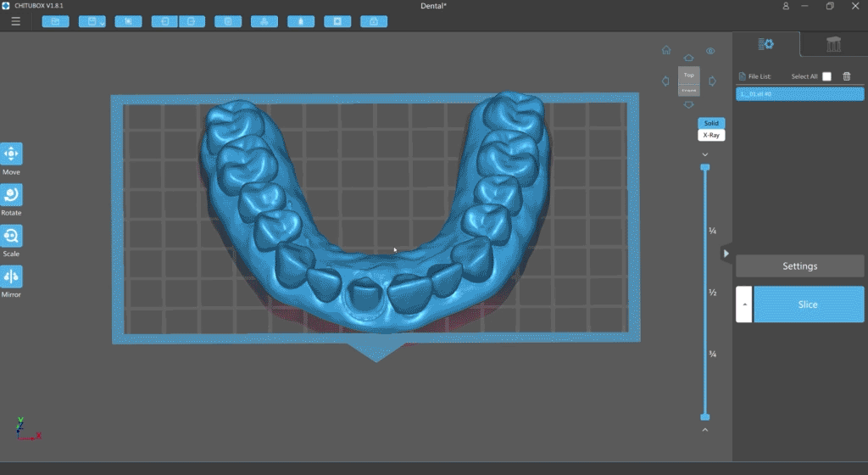Open the hamburger main menu
The width and height of the screenshot is (868, 475).
click(x=15, y=21)
